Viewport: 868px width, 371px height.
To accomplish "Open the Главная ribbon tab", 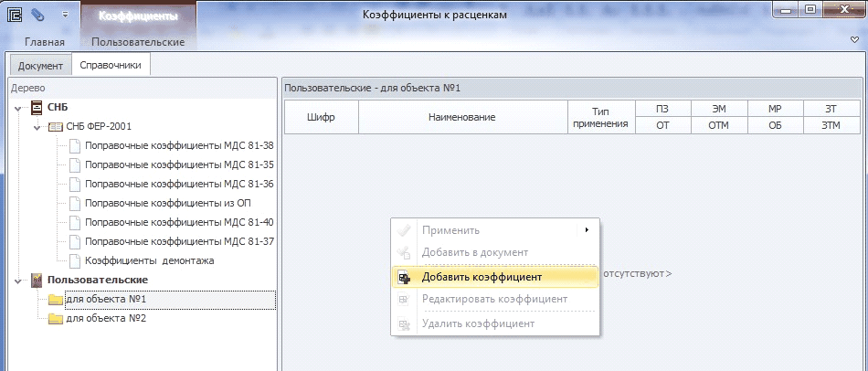I will (x=44, y=42).
